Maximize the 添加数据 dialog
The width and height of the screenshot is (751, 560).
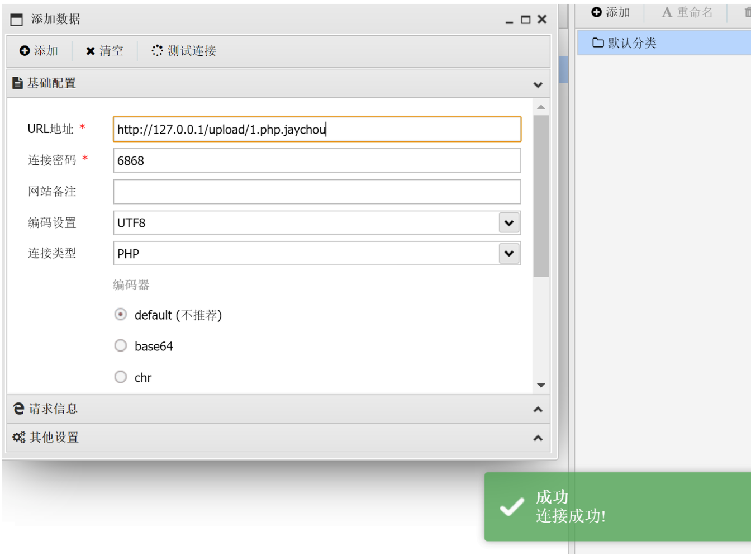coord(525,20)
